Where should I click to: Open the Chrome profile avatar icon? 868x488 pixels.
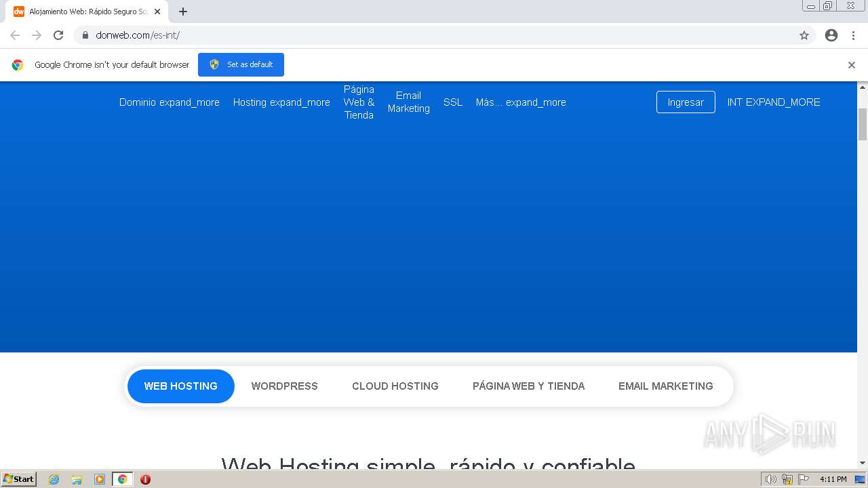(x=831, y=35)
